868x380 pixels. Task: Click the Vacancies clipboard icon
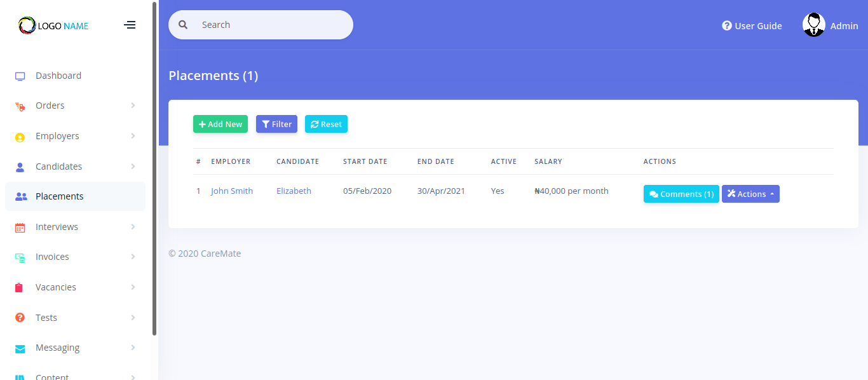click(x=19, y=288)
